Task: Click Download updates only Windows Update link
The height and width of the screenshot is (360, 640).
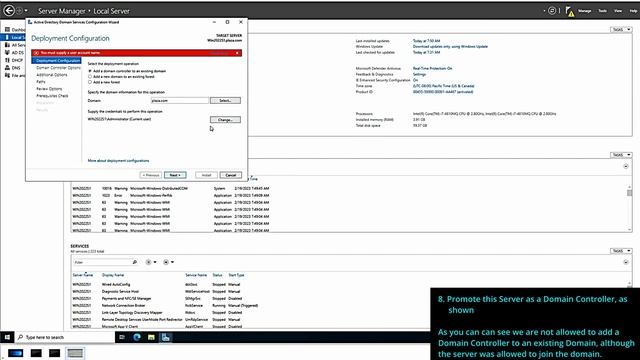Action: [450, 47]
